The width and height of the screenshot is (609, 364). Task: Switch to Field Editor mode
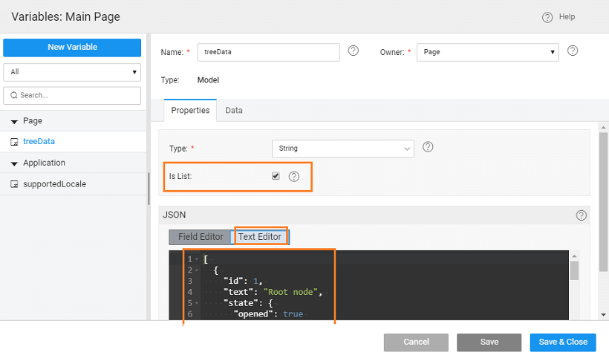pos(201,237)
